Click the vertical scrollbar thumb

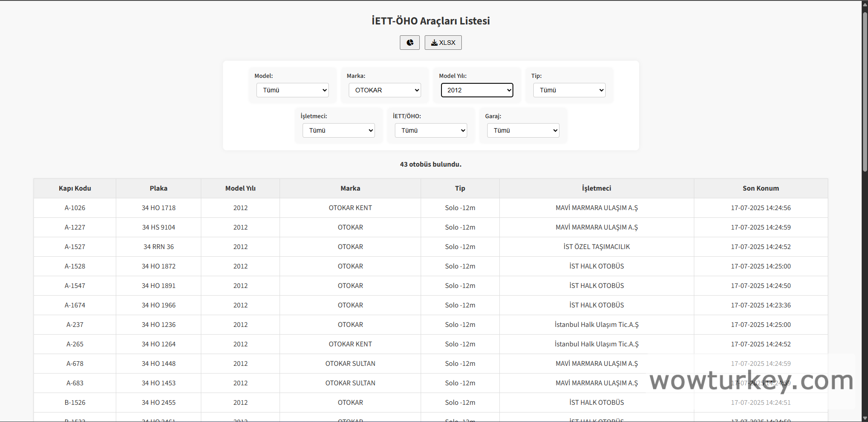(x=864, y=91)
